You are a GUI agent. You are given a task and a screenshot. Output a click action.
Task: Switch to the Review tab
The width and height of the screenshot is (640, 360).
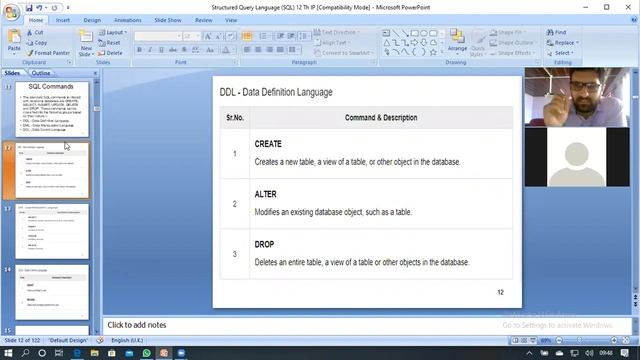coord(203,20)
